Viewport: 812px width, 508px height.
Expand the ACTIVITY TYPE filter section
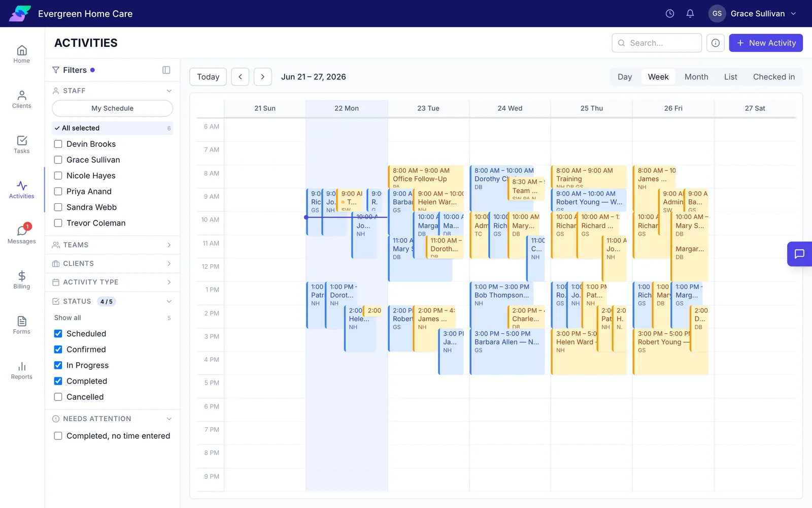click(113, 282)
